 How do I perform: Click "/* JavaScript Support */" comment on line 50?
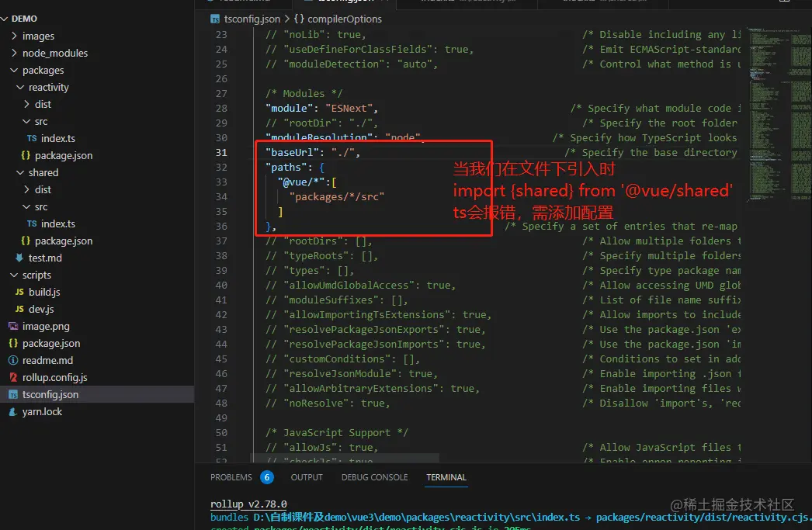pos(337,433)
